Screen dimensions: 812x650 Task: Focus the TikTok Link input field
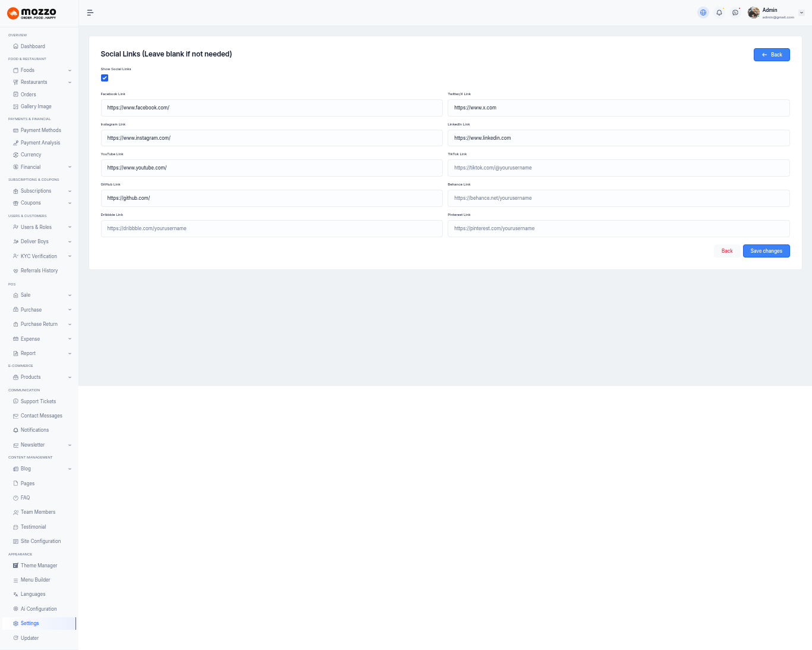618,168
